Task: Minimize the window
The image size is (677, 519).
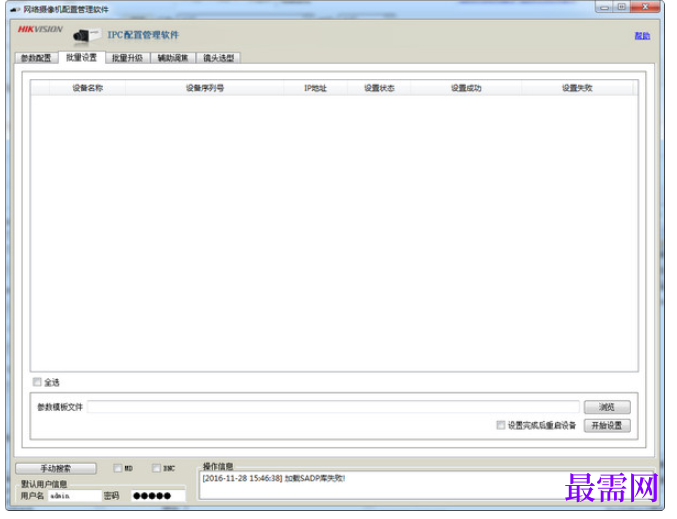Action: tap(604, 7)
